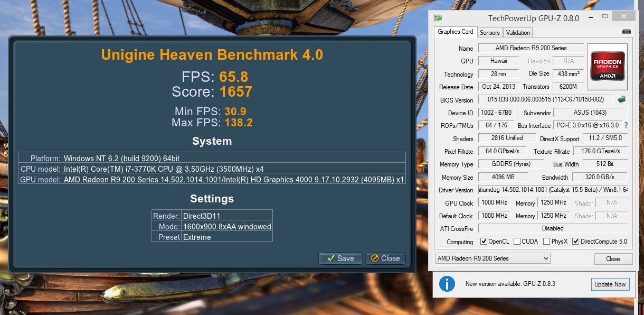
Task: Click the Release Date Oct 24, 2013 field
Action: [498, 87]
